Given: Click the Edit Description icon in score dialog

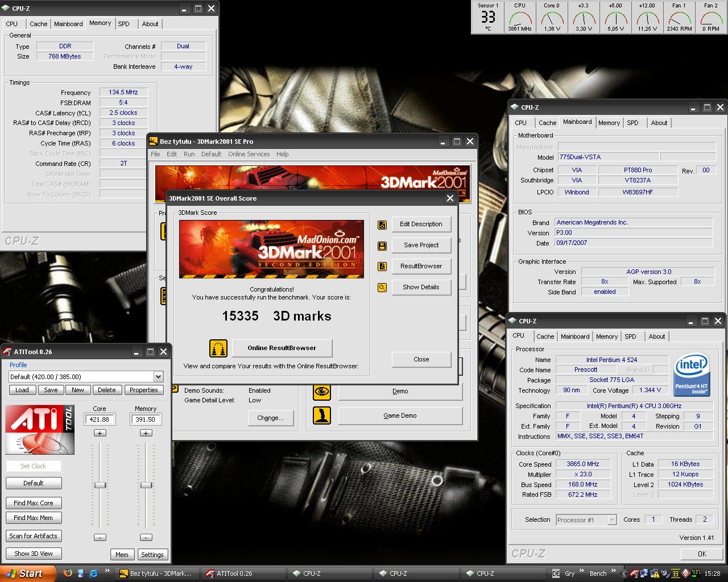Looking at the screenshot, I should (382, 225).
